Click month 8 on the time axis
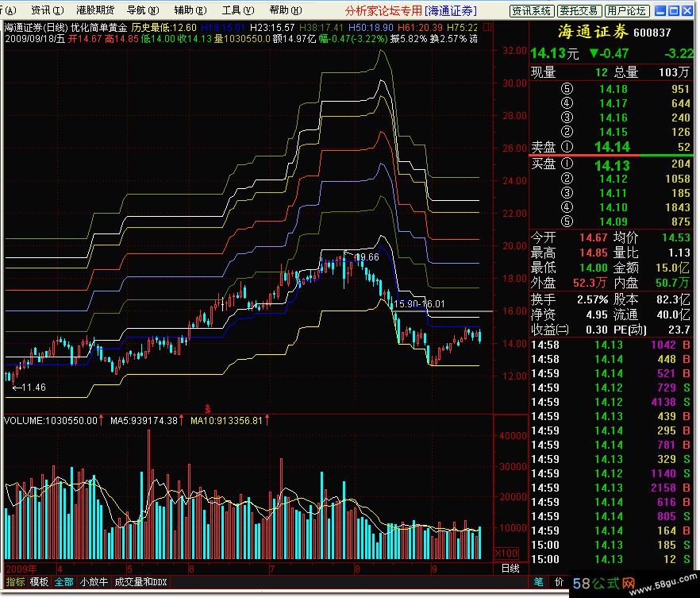The height and width of the screenshot is (598, 700). point(356,569)
